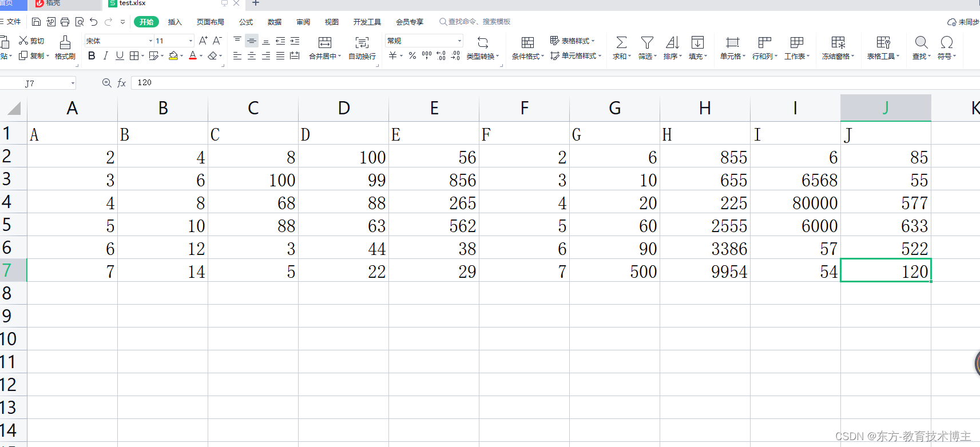Open the number format dropdown showing 常规

(459, 41)
